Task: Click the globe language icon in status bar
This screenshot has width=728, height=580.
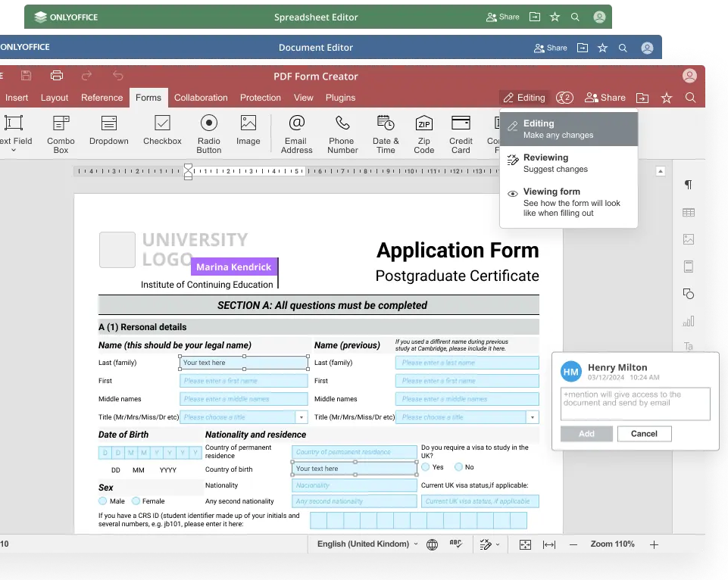Action: tap(432, 544)
